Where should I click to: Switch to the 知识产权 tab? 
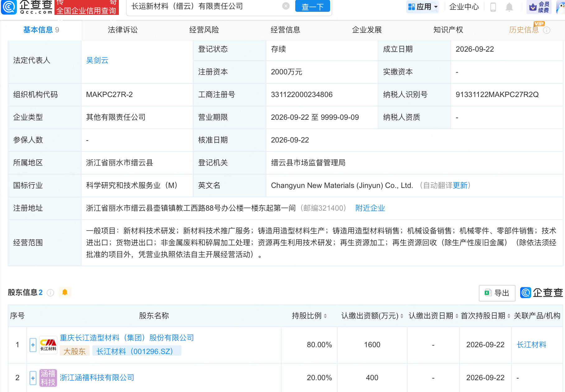(x=448, y=30)
